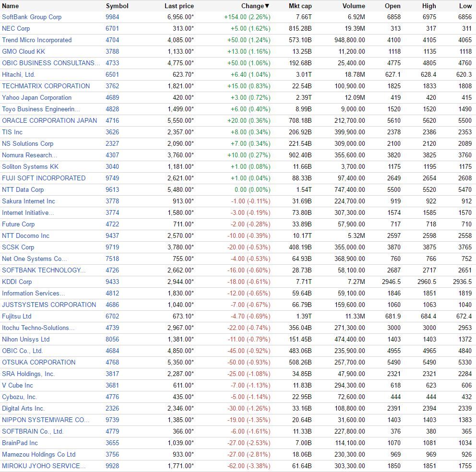Viewport: 476px width, 472px height.
Task: Click symbol 9433 link
Action: (112, 282)
